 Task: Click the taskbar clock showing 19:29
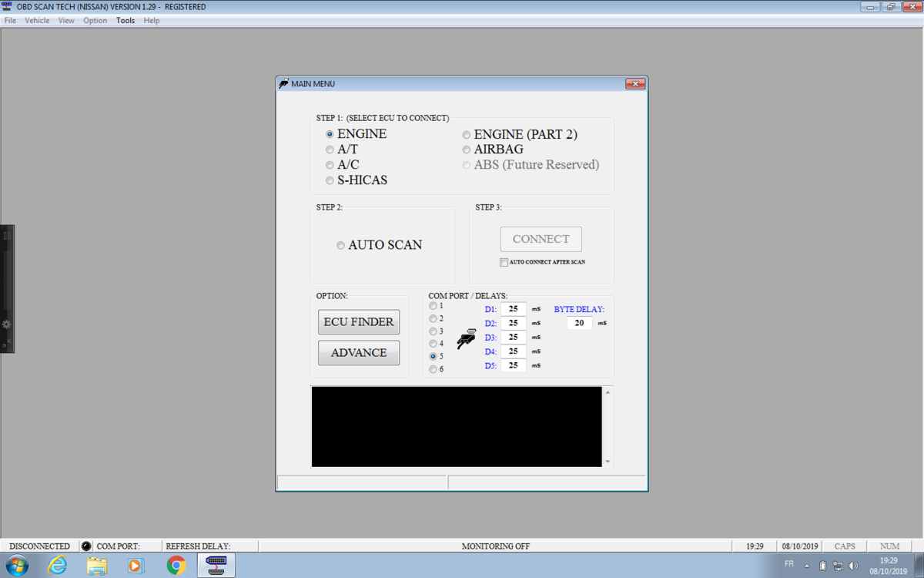pyautogui.click(x=889, y=566)
